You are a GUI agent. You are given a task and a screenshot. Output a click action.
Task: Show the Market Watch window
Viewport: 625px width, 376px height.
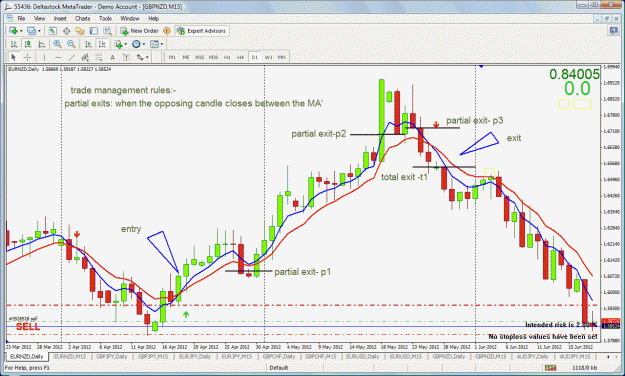(x=52, y=31)
